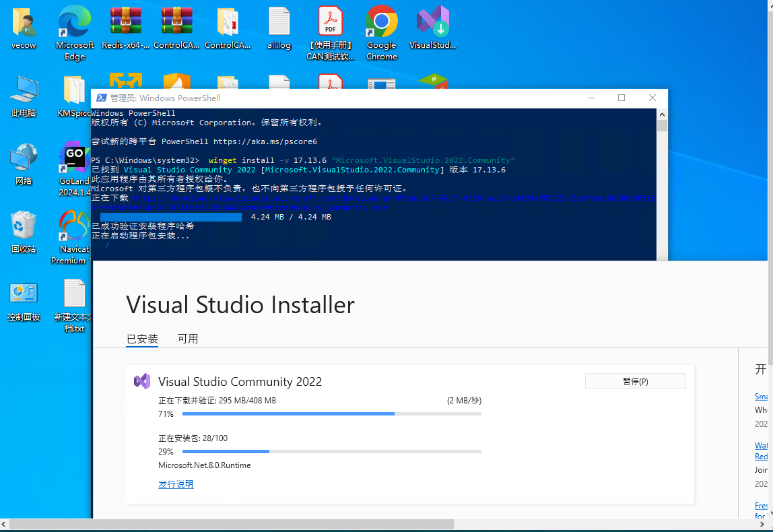The height and width of the screenshot is (532, 773).
Task: Select the first ControlCA archive icon
Action: (x=176, y=28)
